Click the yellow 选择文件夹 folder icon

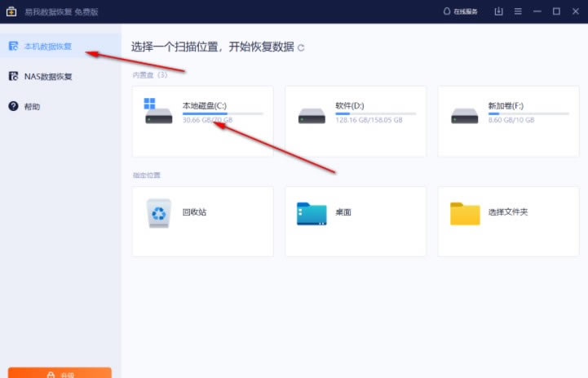click(x=465, y=213)
